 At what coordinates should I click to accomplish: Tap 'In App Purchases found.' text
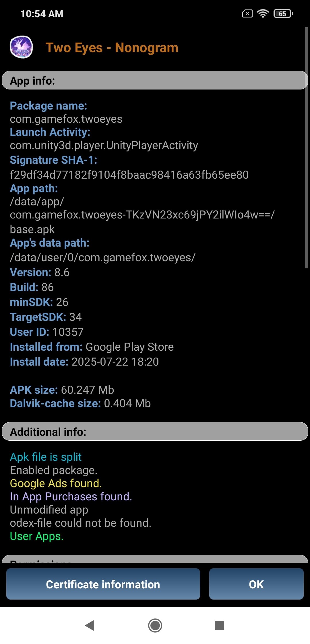pos(71,497)
